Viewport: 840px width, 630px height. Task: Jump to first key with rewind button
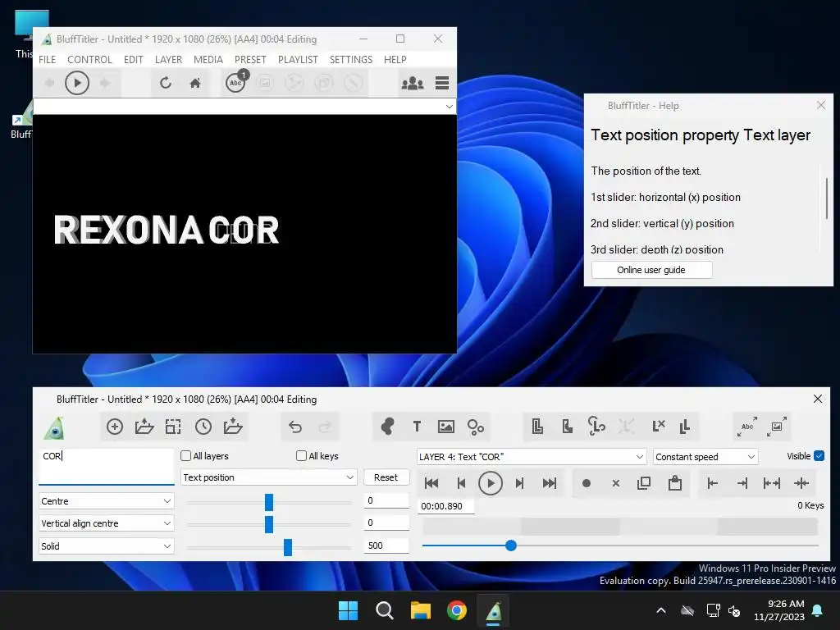pos(431,483)
